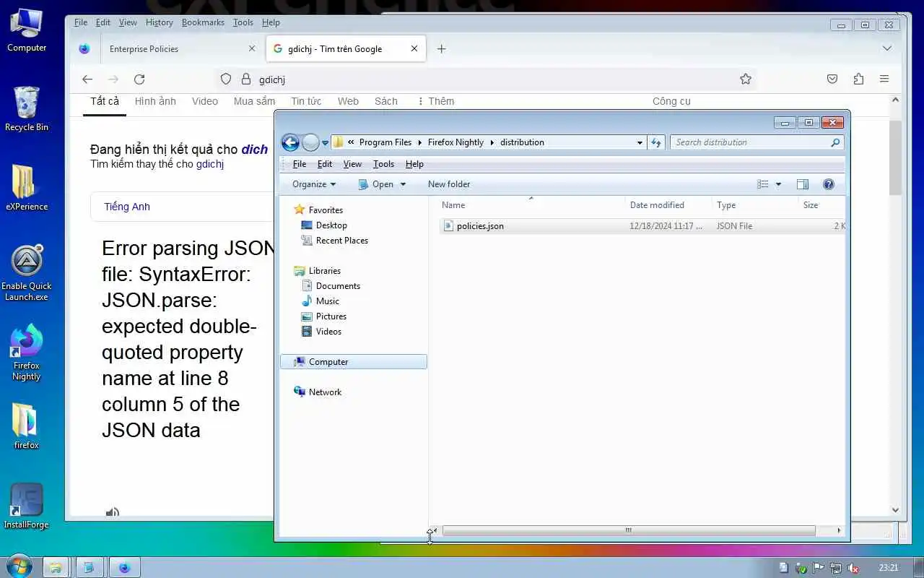924x578 pixels.
Task: Close the Enterprise Policies tab
Action: click(x=252, y=48)
